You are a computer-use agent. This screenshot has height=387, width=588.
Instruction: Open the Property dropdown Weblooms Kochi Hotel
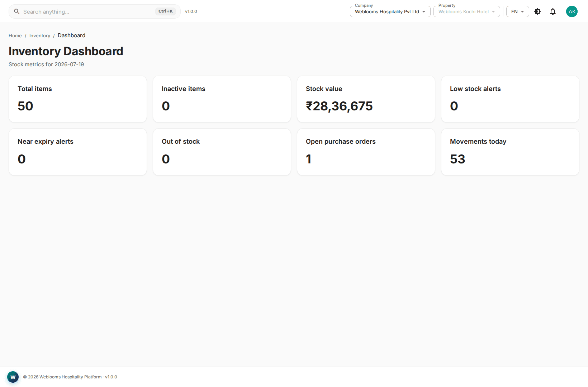467,11
